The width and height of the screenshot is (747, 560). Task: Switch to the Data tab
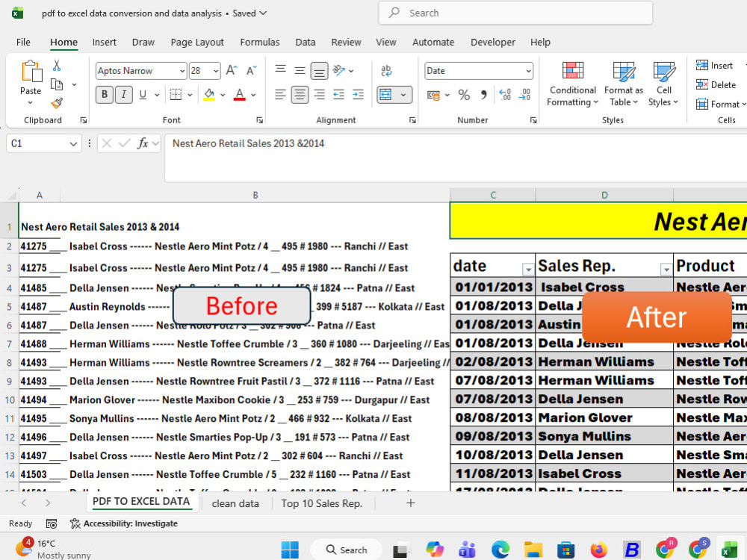(x=306, y=42)
